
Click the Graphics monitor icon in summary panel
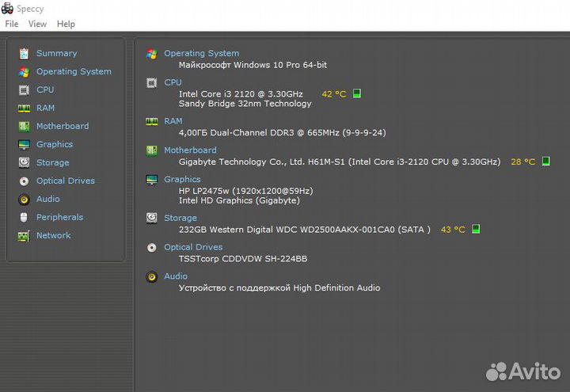(151, 180)
